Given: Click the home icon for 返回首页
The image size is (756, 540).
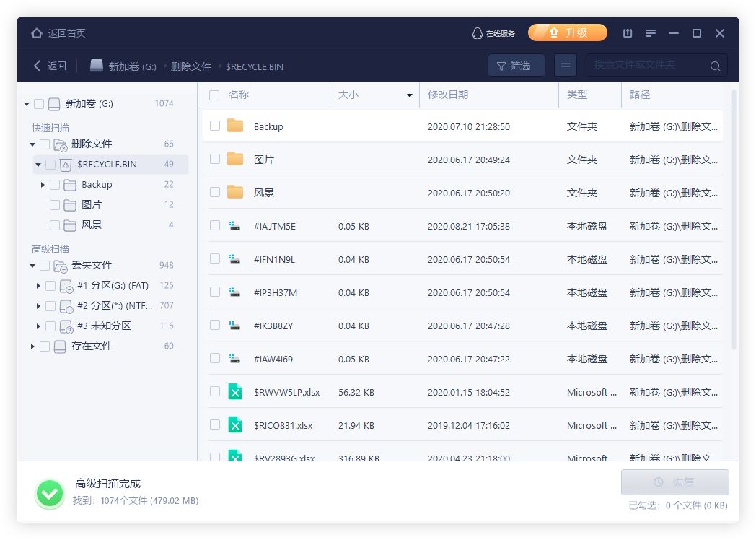Looking at the screenshot, I should pyautogui.click(x=37, y=33).
